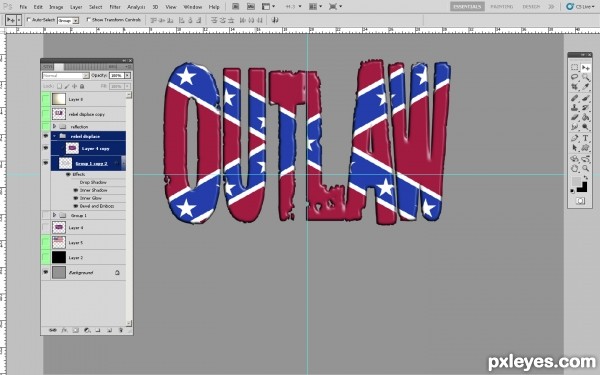
Task: Switch to Essentials workspace
Action: pos(467,7)
